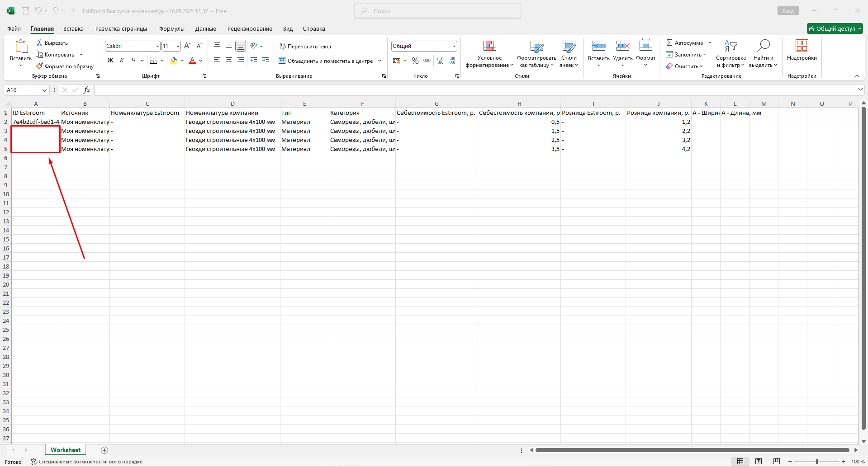Screen dimensions: 868x467
Task: Toggle Wrap Text (Переносить текст)
Action: [305, 47]
